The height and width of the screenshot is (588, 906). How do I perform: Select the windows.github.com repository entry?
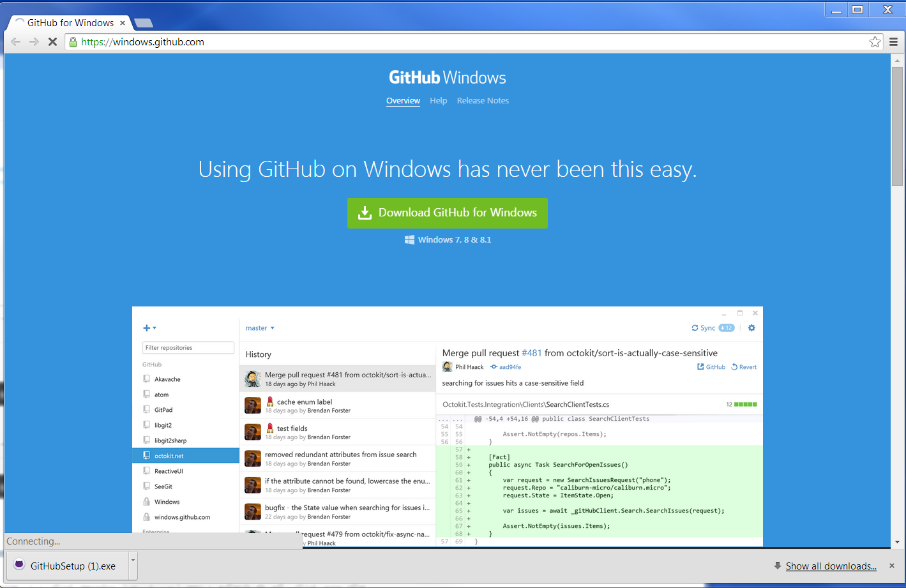pos(186,517)
